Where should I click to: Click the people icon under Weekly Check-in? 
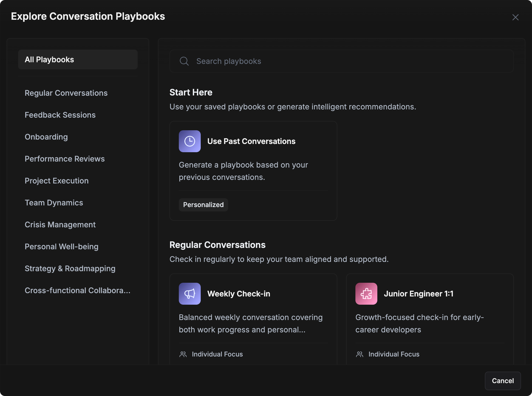pyautogui.click(x=183, y=354)
